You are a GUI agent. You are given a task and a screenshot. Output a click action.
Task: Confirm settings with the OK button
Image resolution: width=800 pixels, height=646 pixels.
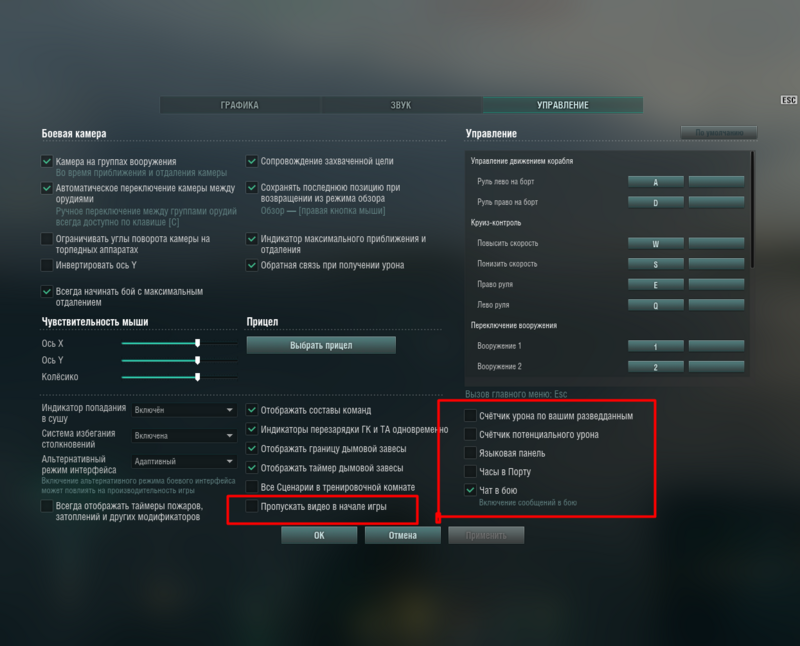click(319, 535)
